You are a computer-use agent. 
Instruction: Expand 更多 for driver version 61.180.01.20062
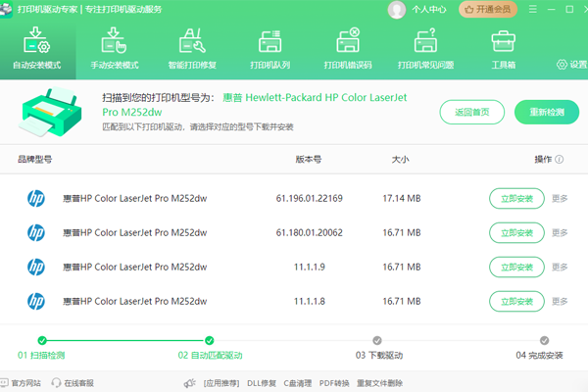coord(560,232)
